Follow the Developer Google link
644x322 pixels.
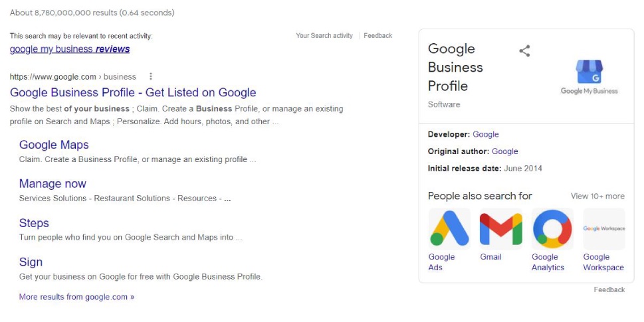point(485,134)
